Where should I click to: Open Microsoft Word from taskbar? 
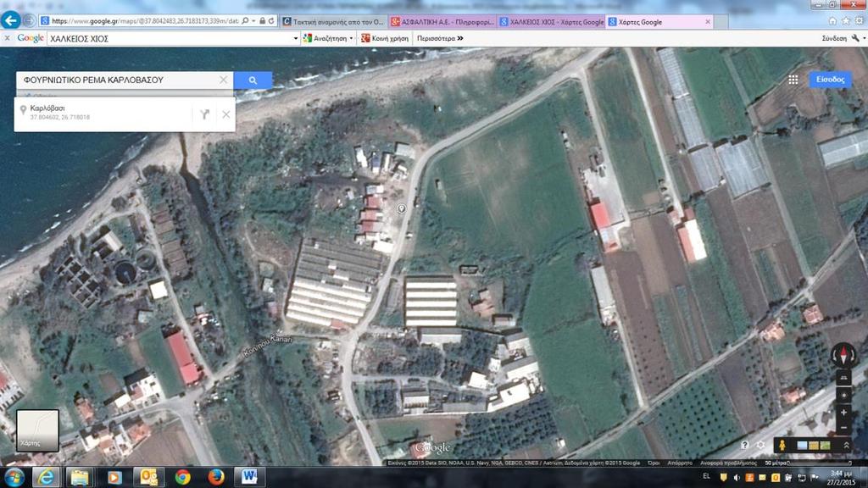[249, 477]
